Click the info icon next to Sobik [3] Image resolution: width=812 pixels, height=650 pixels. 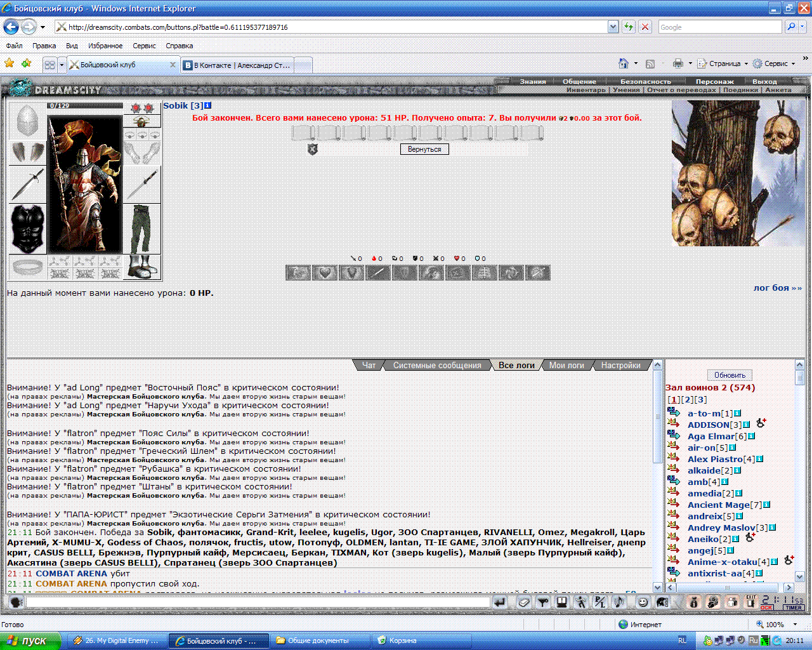click(208, 105)
